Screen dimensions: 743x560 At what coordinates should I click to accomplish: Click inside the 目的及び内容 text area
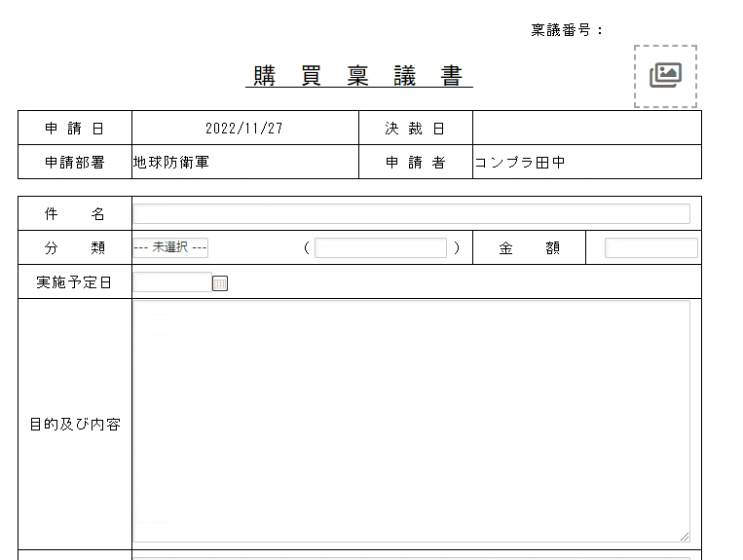(x=411, y=421)
